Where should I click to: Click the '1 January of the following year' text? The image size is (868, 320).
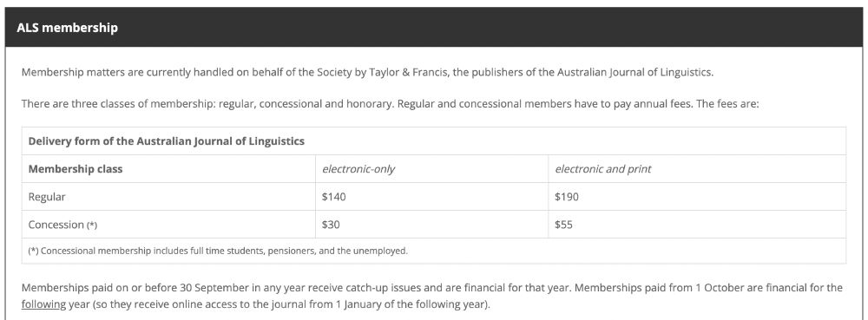tap(411, 304)
